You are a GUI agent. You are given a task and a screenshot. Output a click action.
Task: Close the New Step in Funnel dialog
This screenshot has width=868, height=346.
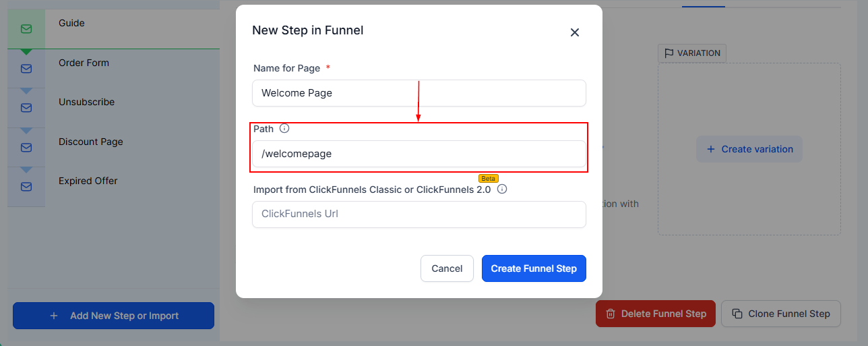pyautogui.click(x=575, y=32)
